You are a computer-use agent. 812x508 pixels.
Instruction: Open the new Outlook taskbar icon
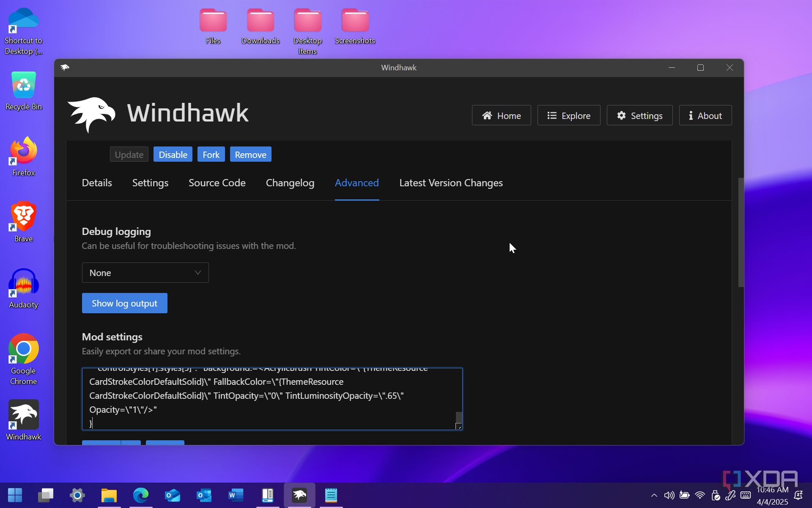(x=173, y=495)
